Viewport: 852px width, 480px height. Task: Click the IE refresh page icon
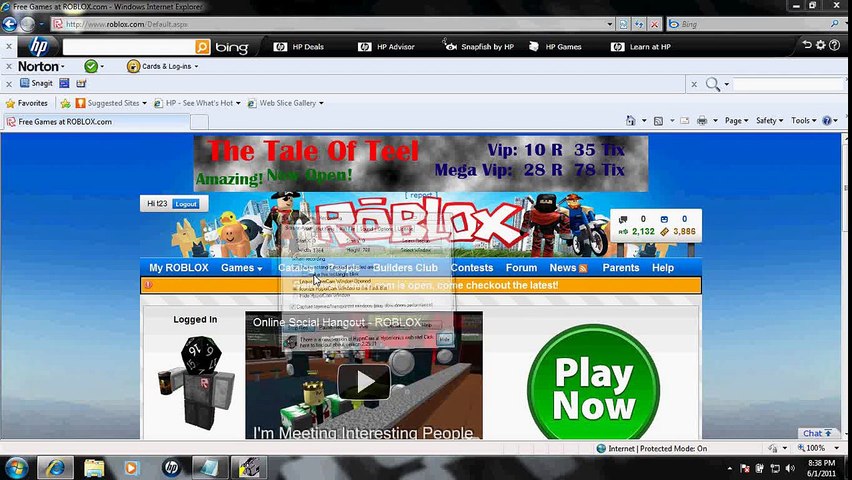click(639, 24)
